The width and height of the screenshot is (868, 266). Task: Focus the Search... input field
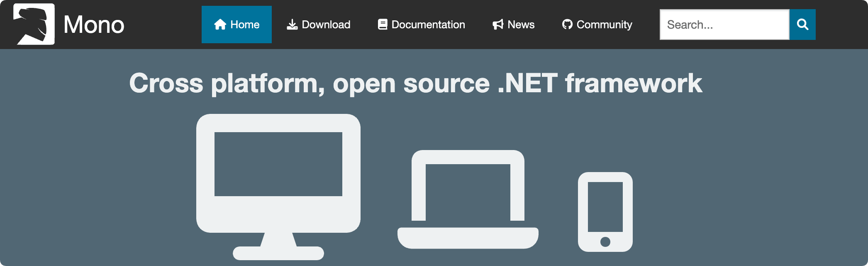tap(724, 25)
